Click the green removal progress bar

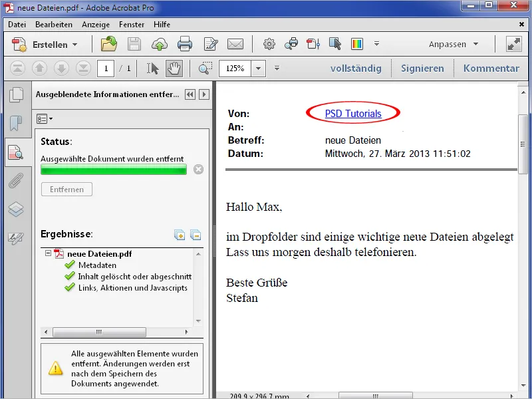(x=114, y=170)
